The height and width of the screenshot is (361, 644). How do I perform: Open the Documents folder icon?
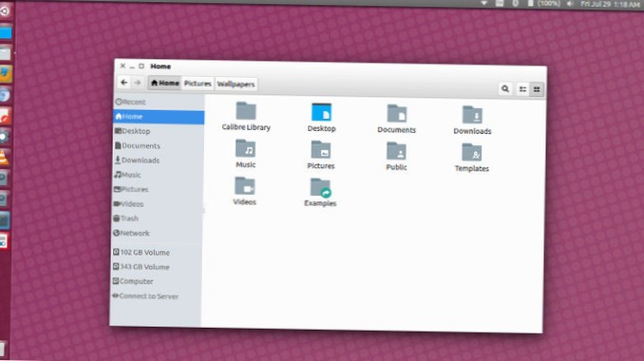point(397,113)
